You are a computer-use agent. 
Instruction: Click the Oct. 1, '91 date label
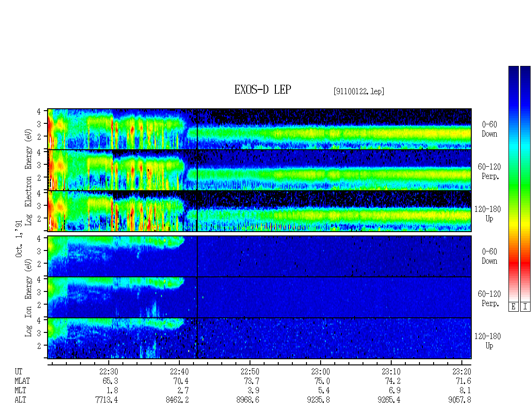pos(19,239)
